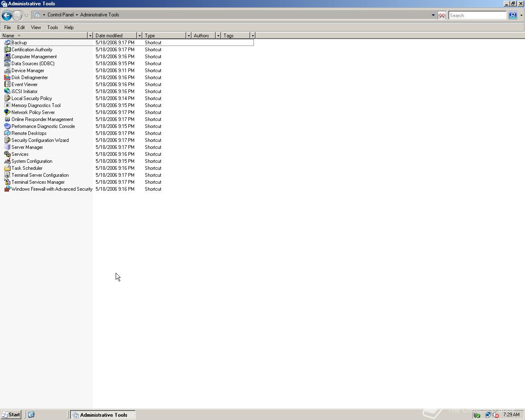Select the Event Viewer icon
Image resolution: width=525 pixels, height=420 pixels.
pos(7,84)
